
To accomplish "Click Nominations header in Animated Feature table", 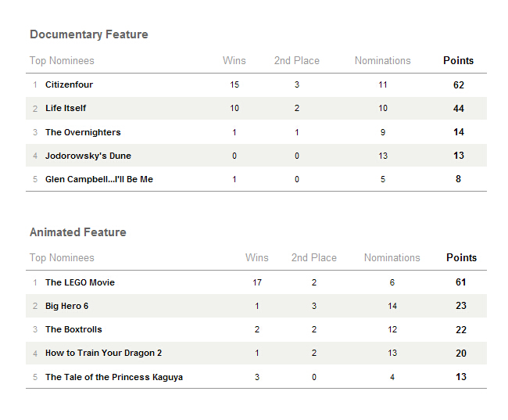I will click(x=392, y=257).
